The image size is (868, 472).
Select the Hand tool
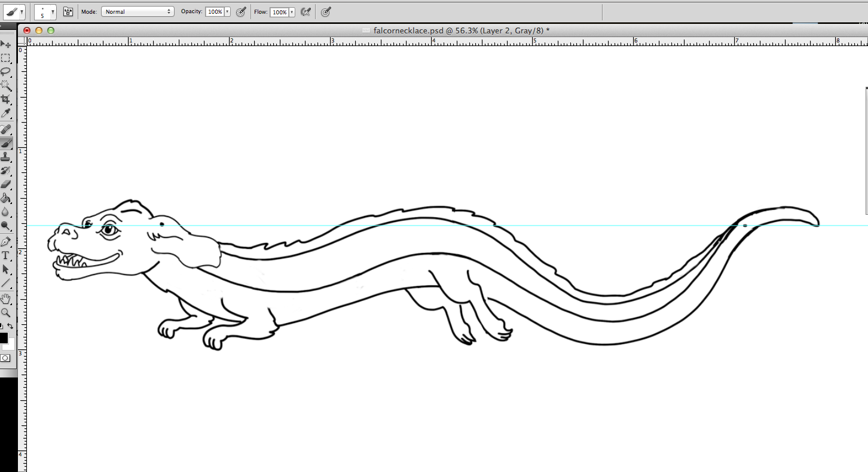tap(6, 298)
